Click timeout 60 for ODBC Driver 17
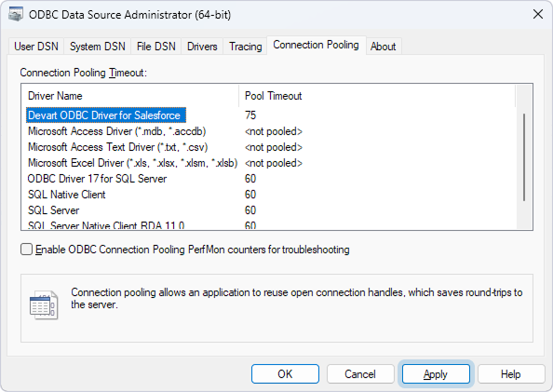 (x=250, y=179)
